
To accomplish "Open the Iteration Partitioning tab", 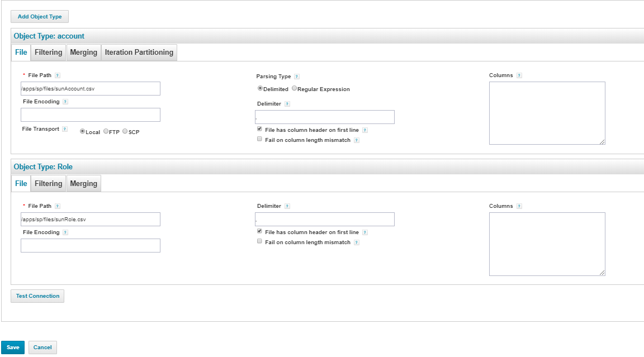I will (x=140, y=52).
